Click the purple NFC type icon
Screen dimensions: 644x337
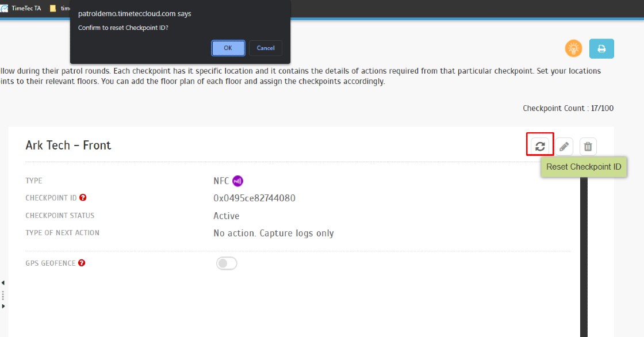pyautogui.click(x=237, y=181)
